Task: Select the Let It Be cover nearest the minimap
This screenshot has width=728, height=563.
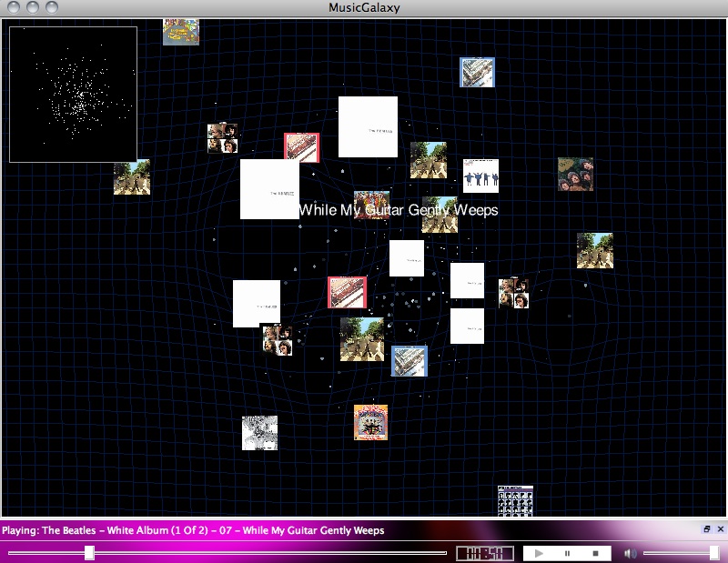Action: tap(222, 138)
